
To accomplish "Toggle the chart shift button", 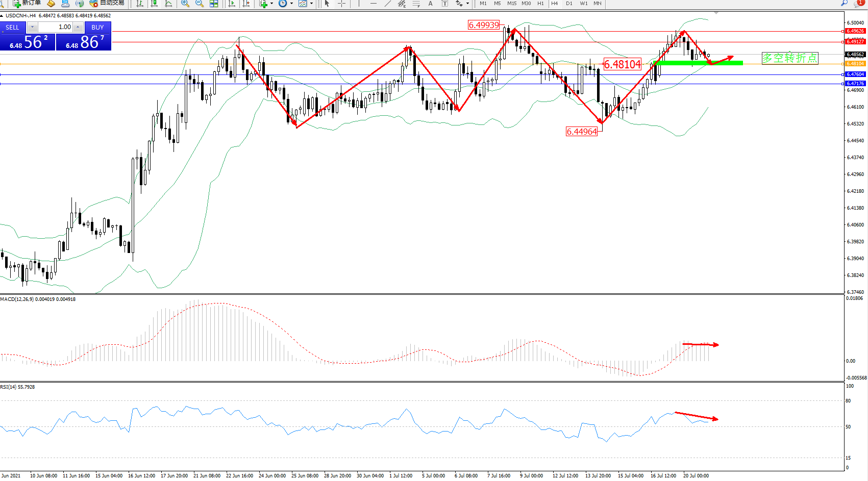I will tap(246, 4).
